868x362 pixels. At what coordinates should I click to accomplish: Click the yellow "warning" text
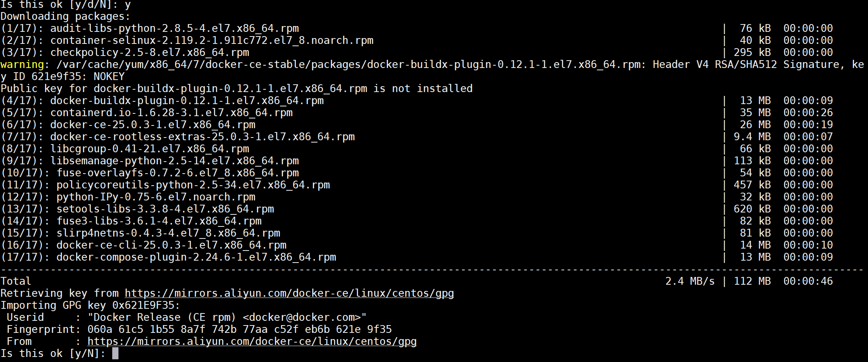[x=22, y=64]
